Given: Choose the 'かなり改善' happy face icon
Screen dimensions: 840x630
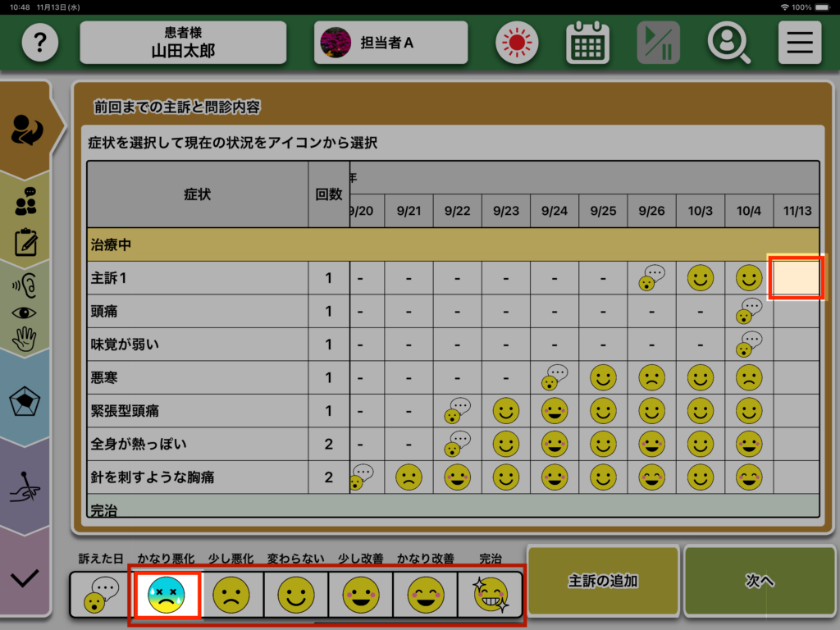Looking at the screenshot, I should coord(425,596).
